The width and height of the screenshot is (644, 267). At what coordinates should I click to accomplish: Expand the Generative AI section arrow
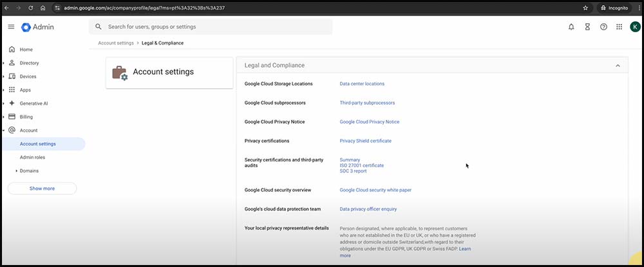pos(3,104)
